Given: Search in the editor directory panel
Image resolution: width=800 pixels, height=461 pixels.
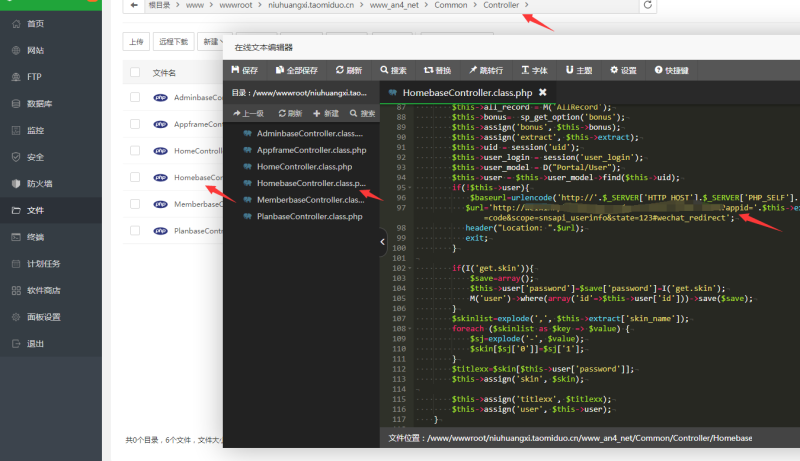Looking at the screenshot, I should (362, 113).
